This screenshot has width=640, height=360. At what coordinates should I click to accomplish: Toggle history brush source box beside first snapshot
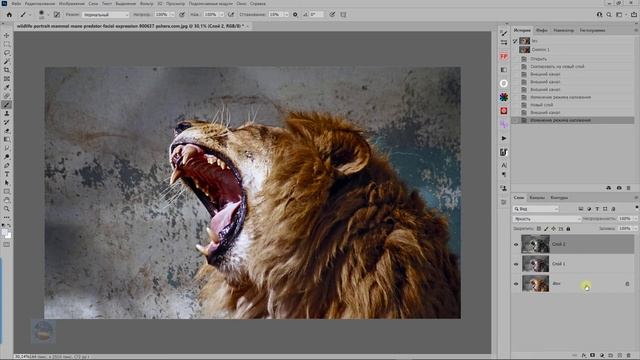pos(516,41)
